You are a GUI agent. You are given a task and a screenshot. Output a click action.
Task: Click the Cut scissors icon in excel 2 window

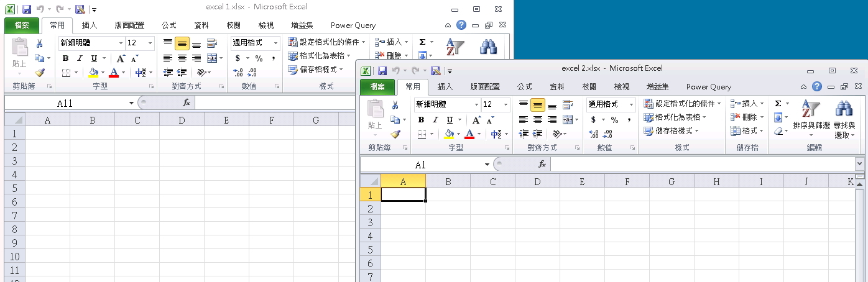pyautogui.click(x=395, y=105)
